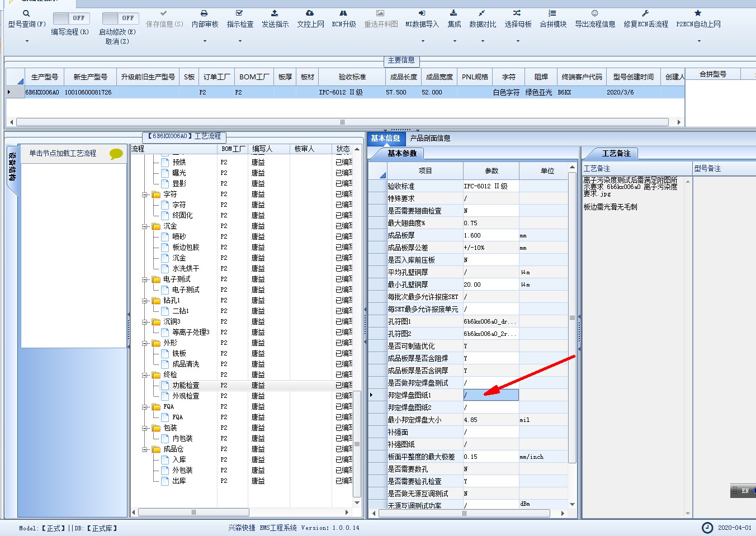
Task: Select the 板边包胶 tree node
Action: [x=186, y=247]
